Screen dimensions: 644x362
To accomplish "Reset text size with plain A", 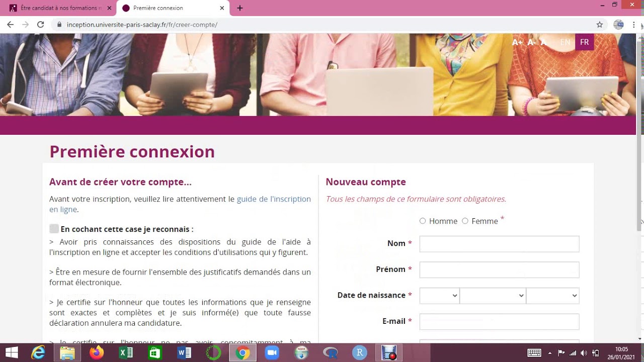I will 543,42.
